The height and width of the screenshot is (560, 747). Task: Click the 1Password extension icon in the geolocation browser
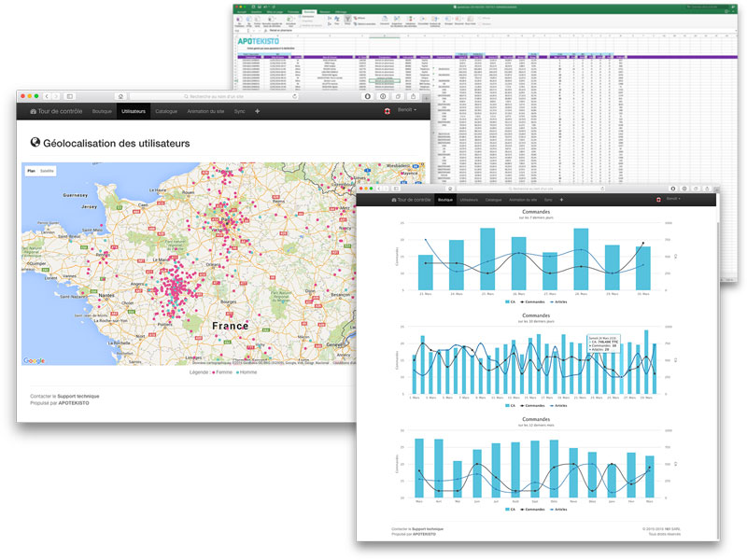(367, 96)
